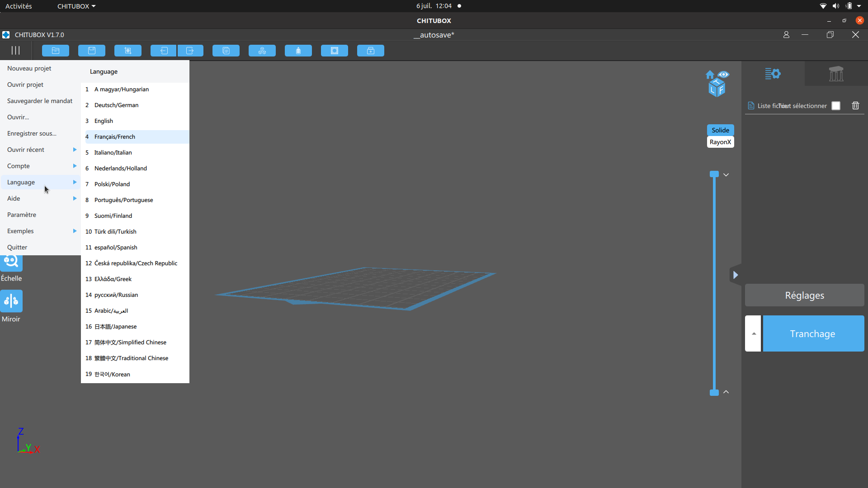Click the Réglages button
Image resolution: width=868 pixels, height=488 pixels.
pos(804,296)
